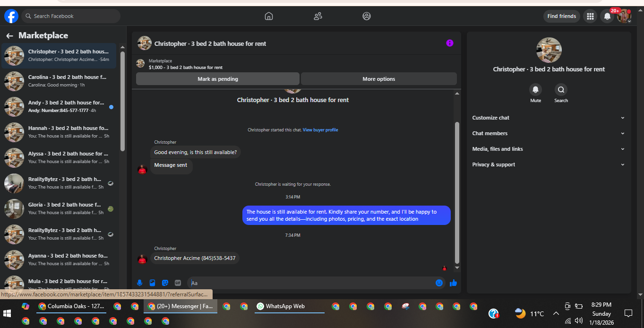The image size is (644, 328).
Task: Open conversation information purple icon
Action: click(450, 43)
